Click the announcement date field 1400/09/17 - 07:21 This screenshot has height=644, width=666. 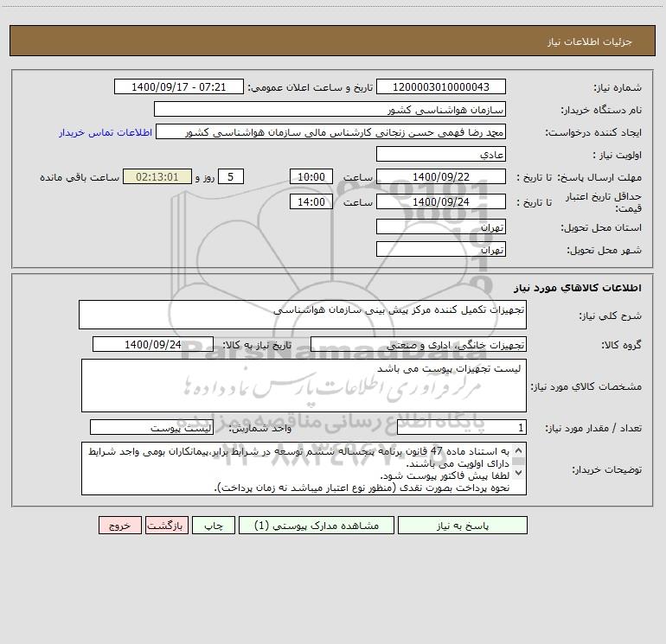pyautogui.click(x=179, y=87)
